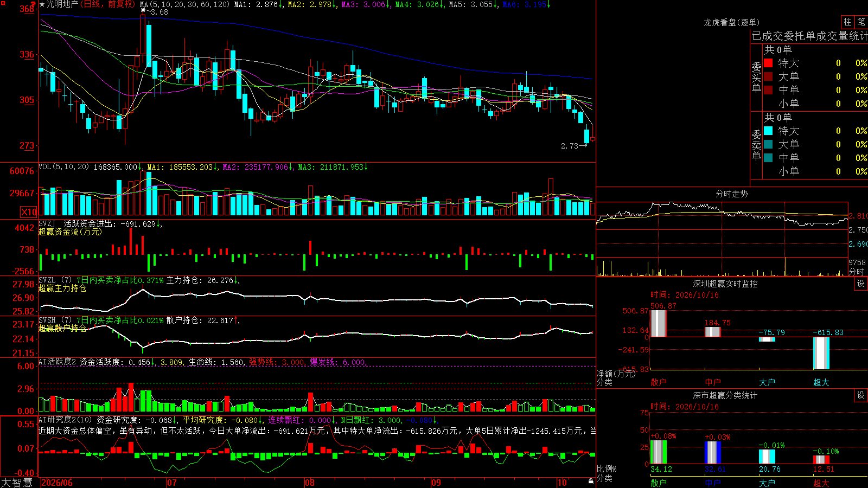Open 设 settings for 深圳超赢实时监控
Screen dimensions: 868x488
point(861,284)
